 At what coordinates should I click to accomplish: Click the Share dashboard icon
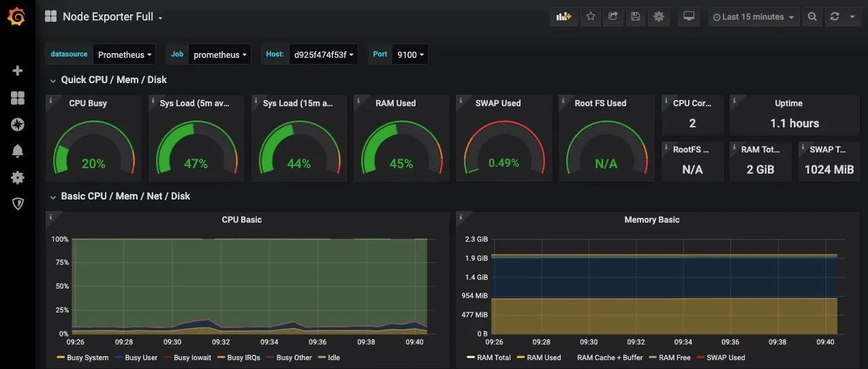tap(613, 17)
